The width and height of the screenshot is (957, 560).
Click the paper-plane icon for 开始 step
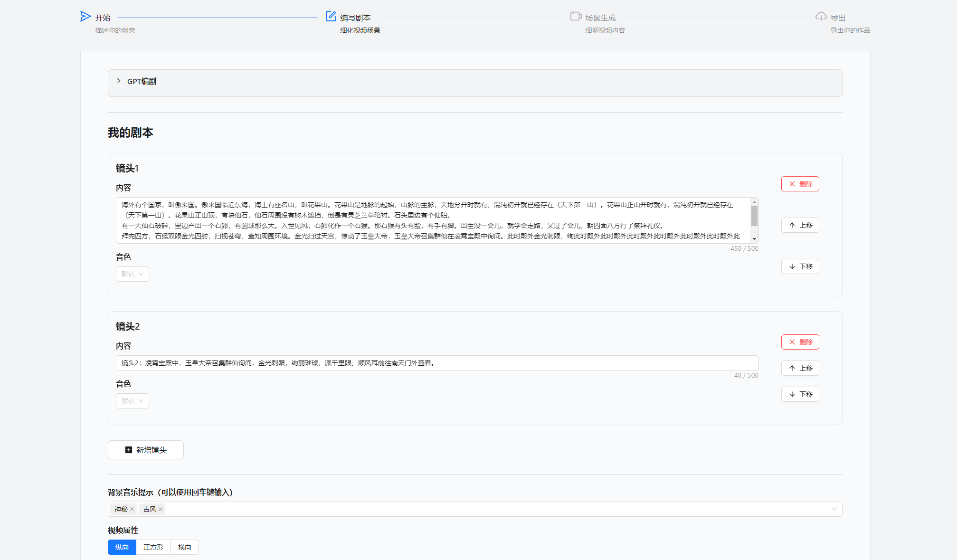pos(85,17)
